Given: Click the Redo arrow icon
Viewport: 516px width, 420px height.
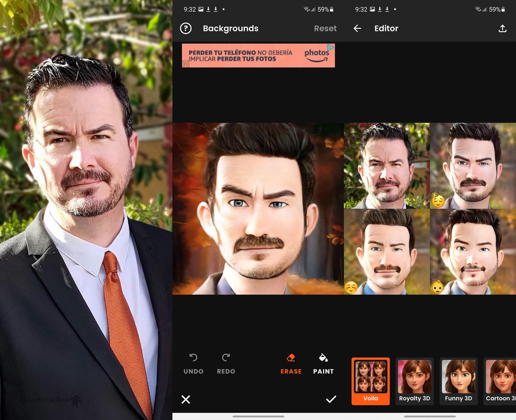Looking at the screenshot, I should click(x=226, y=358).
